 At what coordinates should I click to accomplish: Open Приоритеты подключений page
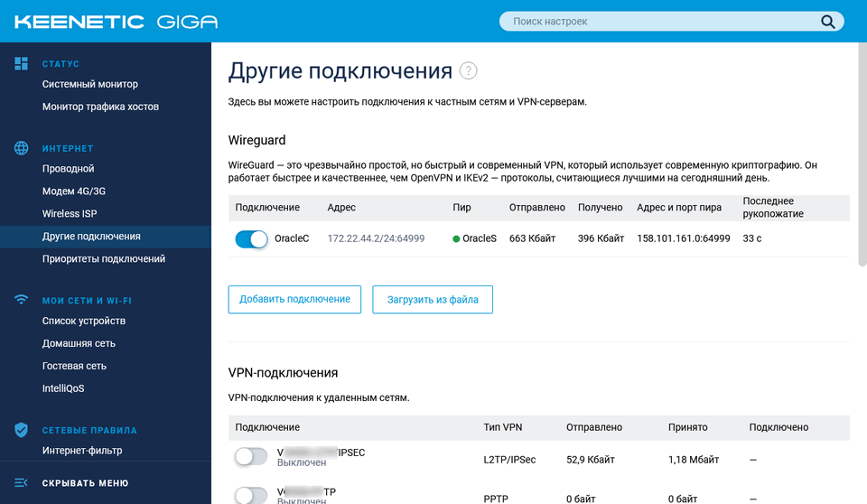104,259
